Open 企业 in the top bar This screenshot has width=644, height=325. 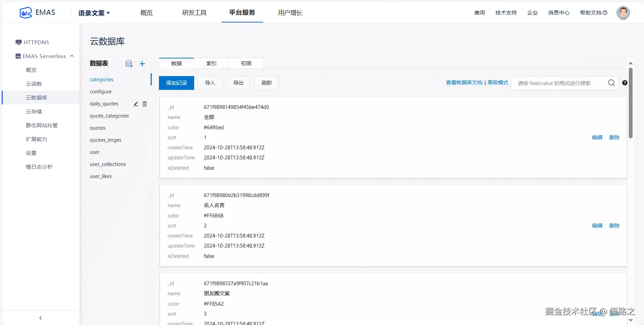click(x=532, y=13)
